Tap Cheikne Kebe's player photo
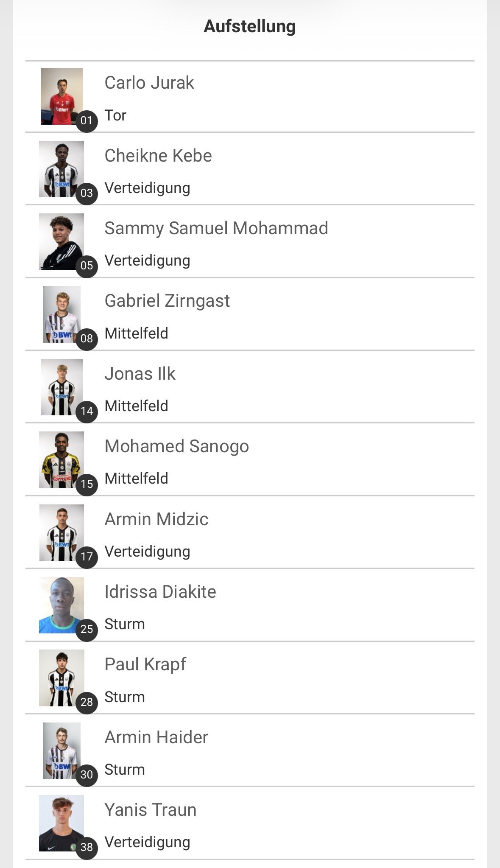Image resolution: width=500 pixels, height=868 pixels. [61, 168]
